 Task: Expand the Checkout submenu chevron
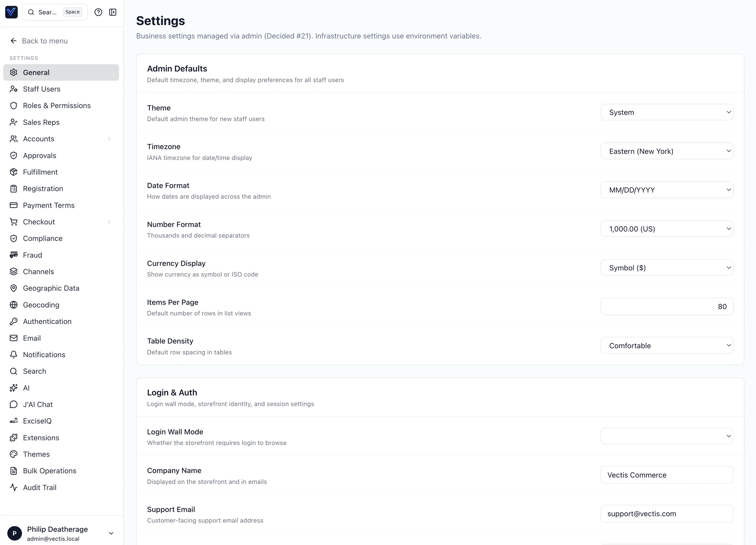tap(109, 222)
